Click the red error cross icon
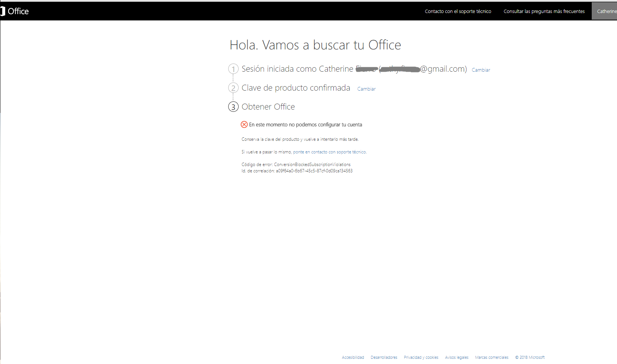This screenshot has width=617, height=364. tap(244, 124)
